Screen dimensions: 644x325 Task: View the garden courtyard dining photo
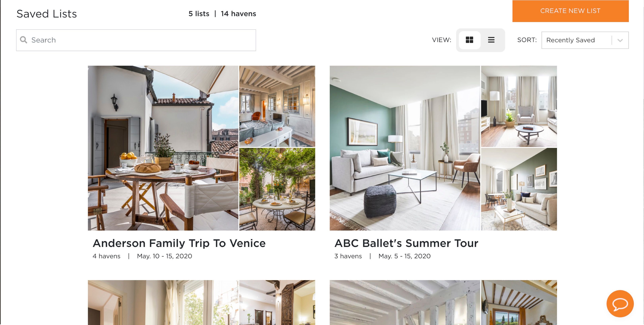pyautogui.click(x=277, y=189)
